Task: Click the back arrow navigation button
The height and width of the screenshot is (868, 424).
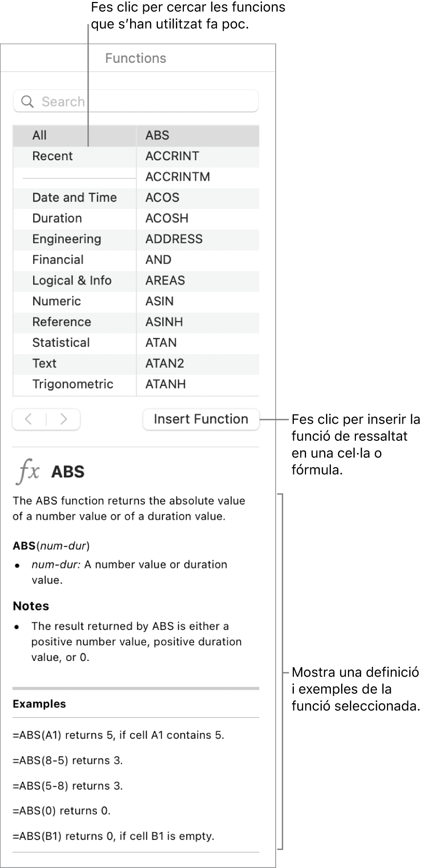Action: point(29,419)
